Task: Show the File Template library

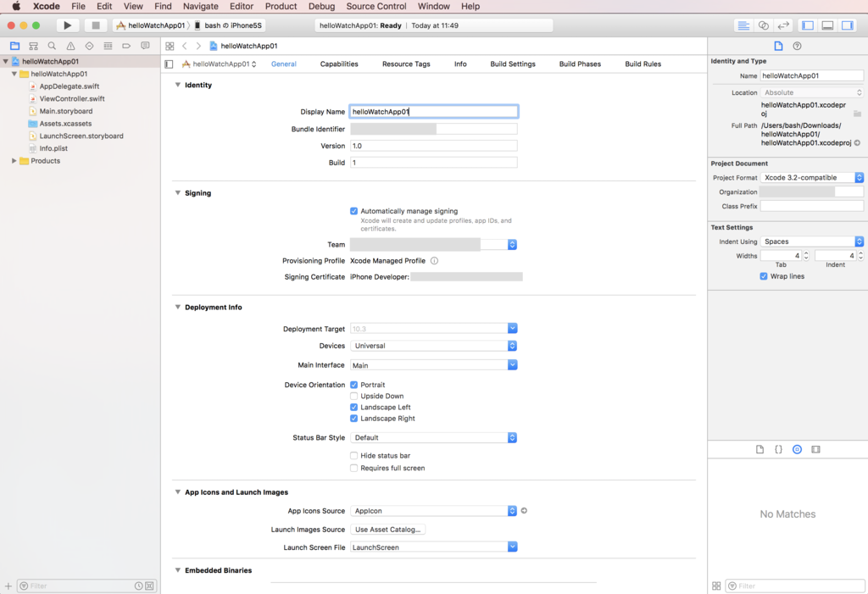Action: 759,449
